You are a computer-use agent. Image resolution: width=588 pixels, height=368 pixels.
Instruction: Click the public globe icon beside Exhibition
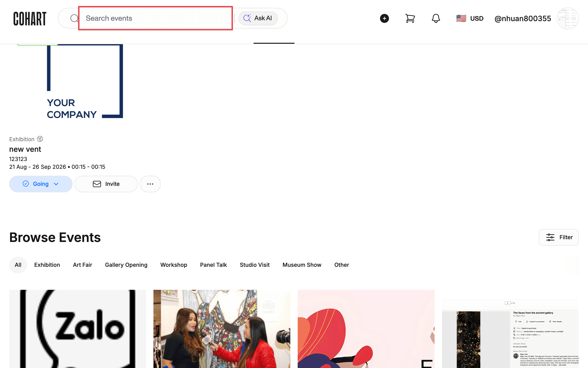pos(40,139)
